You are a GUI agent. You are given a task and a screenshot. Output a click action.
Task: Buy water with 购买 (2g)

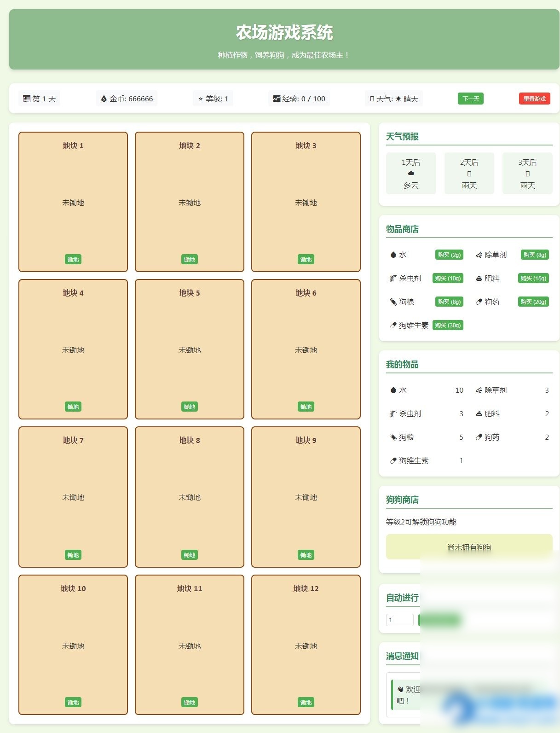(449, 255)
